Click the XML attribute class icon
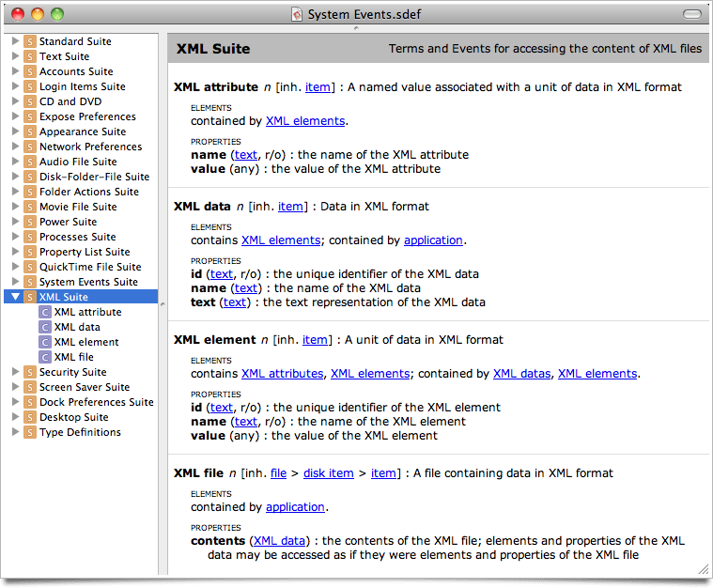The height and width of the screenshot is (588, 713). click(x=44, y=313)
